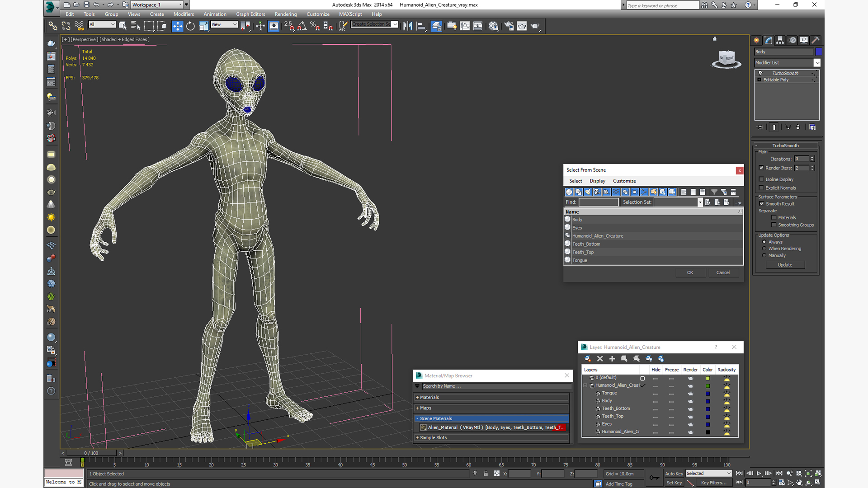The image size is (868, 488).
Task: Toggle the Angle Snap icon
Action: pos(302,26)
